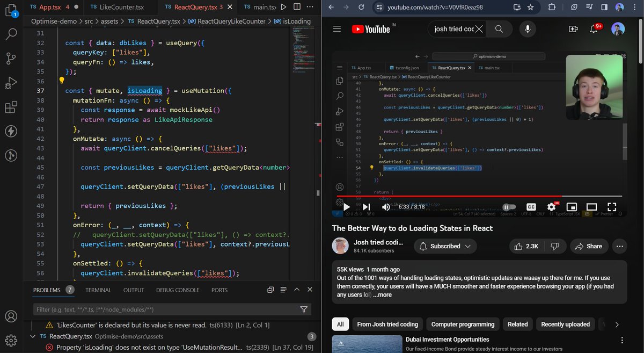
Task: Like the video with 2.3K likes
Action: [526, 246]
